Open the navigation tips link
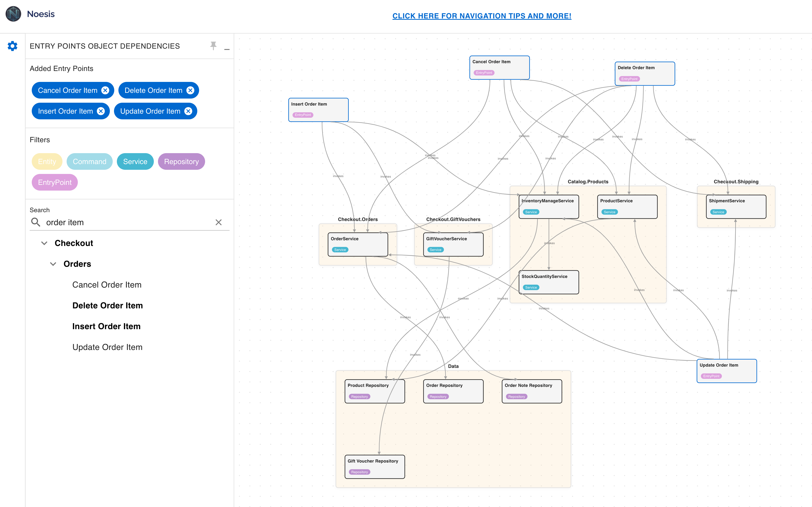The height and width of the screenshot is (507, 812). click(x=481, y=16)
